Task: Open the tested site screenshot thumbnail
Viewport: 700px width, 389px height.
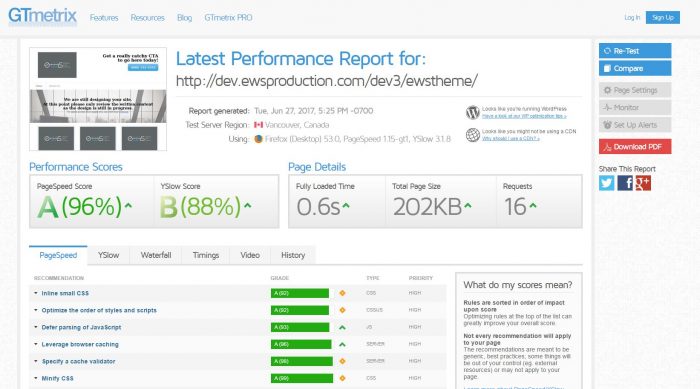Action: (x=98, y=99)
